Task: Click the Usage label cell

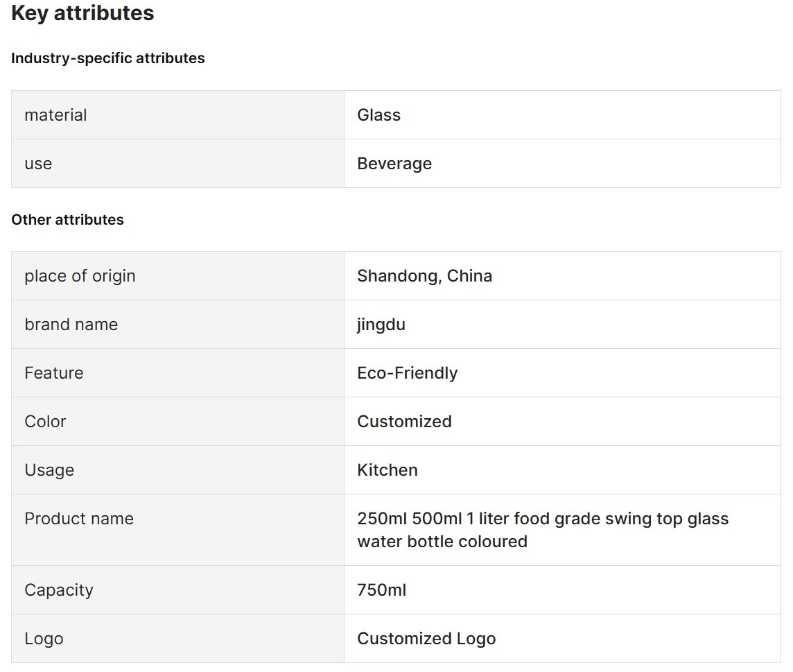Action: coord(177,470)
